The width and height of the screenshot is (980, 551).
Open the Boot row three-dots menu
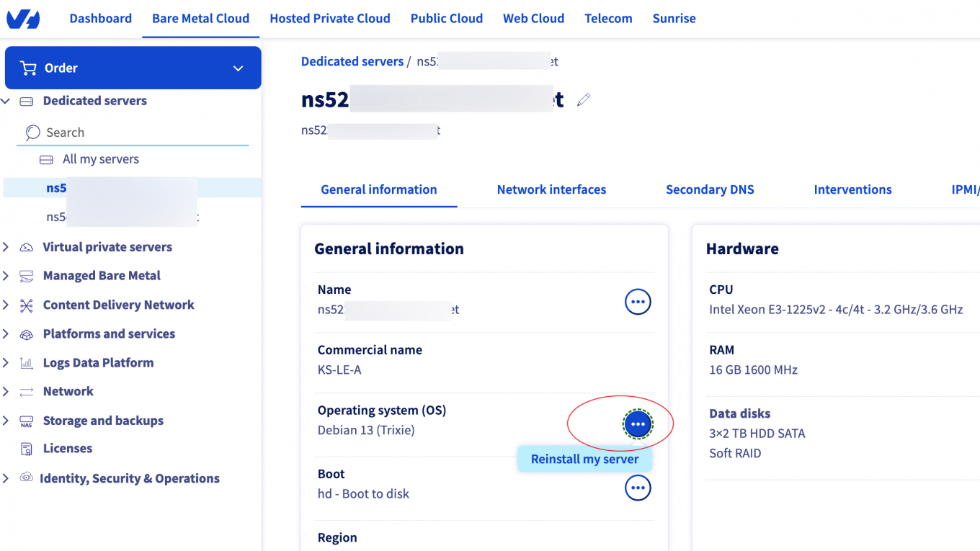(x=638, y=488)
